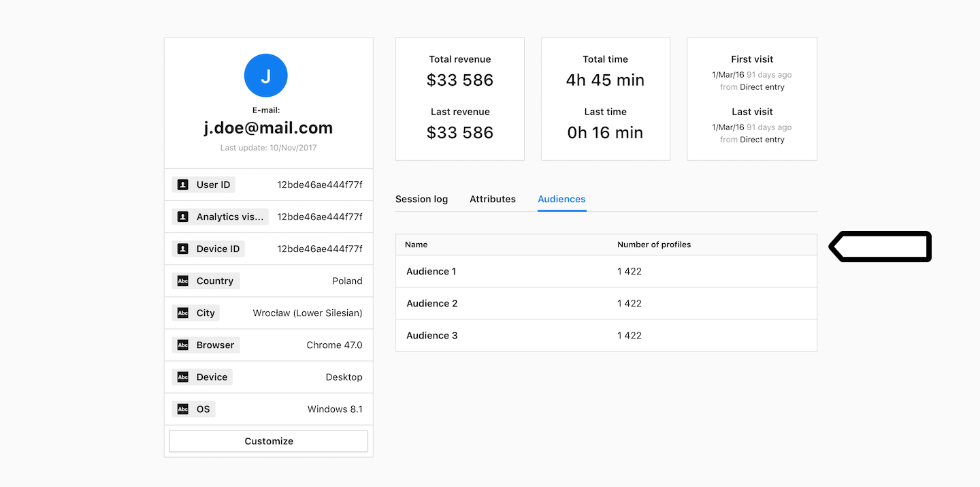Click the j.doe@mail.com email heading
The height and width of the screenshot is (487, 980).
[268, 127]
